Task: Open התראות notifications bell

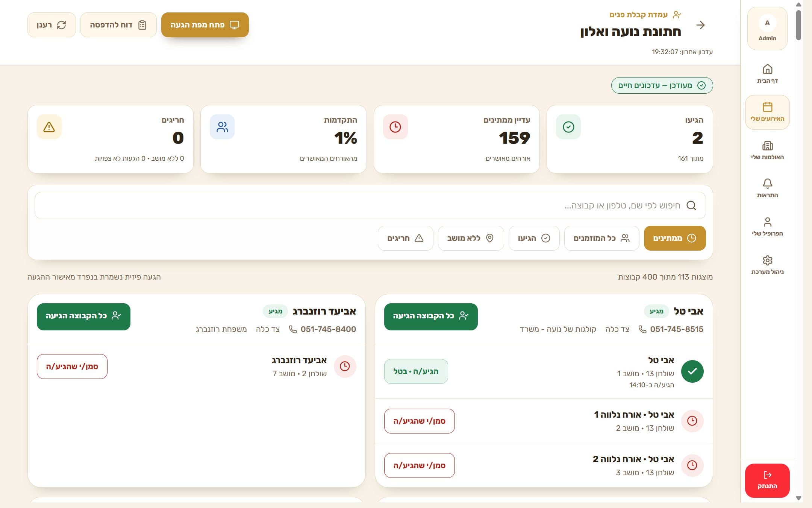Action: point(767,188)
